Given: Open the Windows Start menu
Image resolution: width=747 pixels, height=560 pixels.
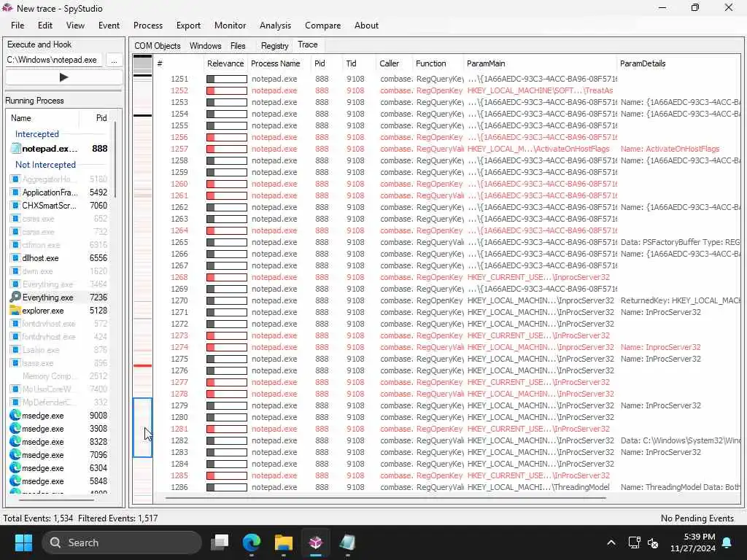Looking at the screenshot, I should (x=23, y=542).
